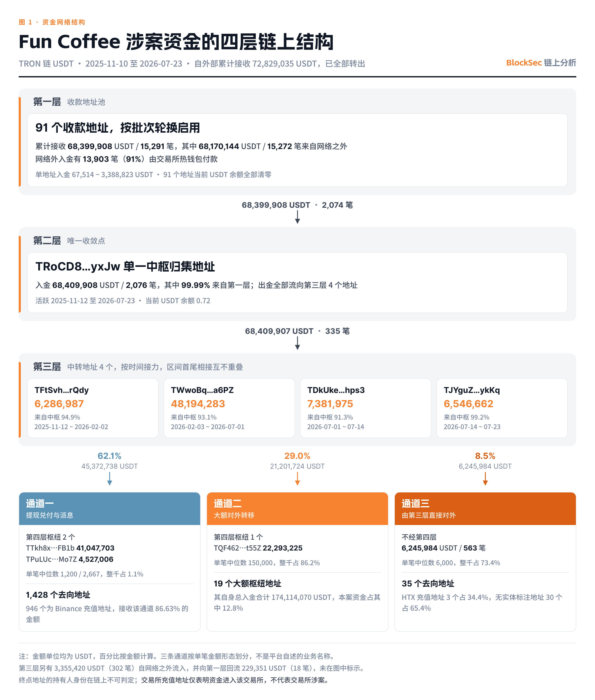Select the date range "2026-07-01 ~ 07-14"
The height and width of the screenshot is (700, 595).
click(x=336, y=427)
